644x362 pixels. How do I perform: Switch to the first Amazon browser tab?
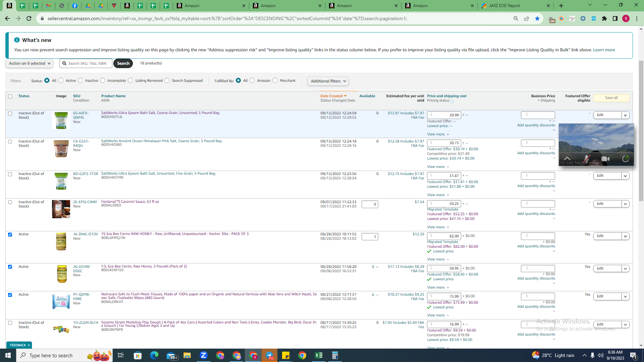coord(211,6)
